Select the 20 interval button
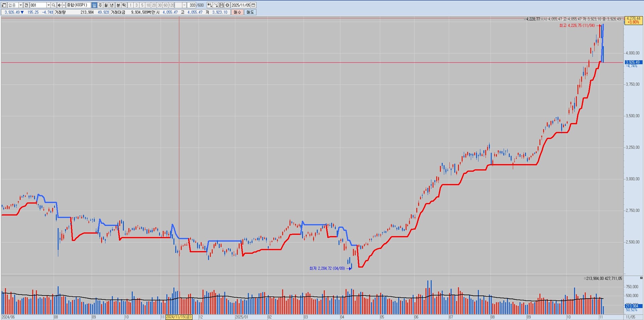Viewport: 644px width, 320px height. [x=154, y=5]
